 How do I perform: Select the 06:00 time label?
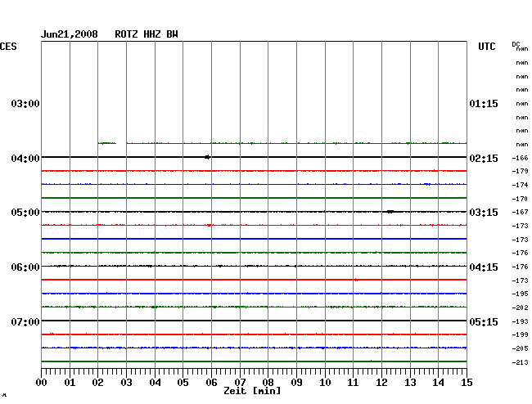[25, 267]
